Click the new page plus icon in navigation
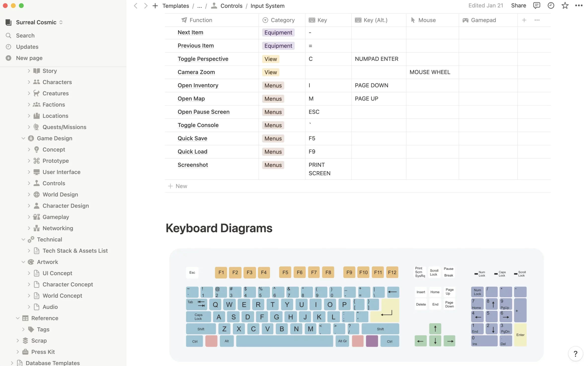588x366 pixels. pos(155,6)
